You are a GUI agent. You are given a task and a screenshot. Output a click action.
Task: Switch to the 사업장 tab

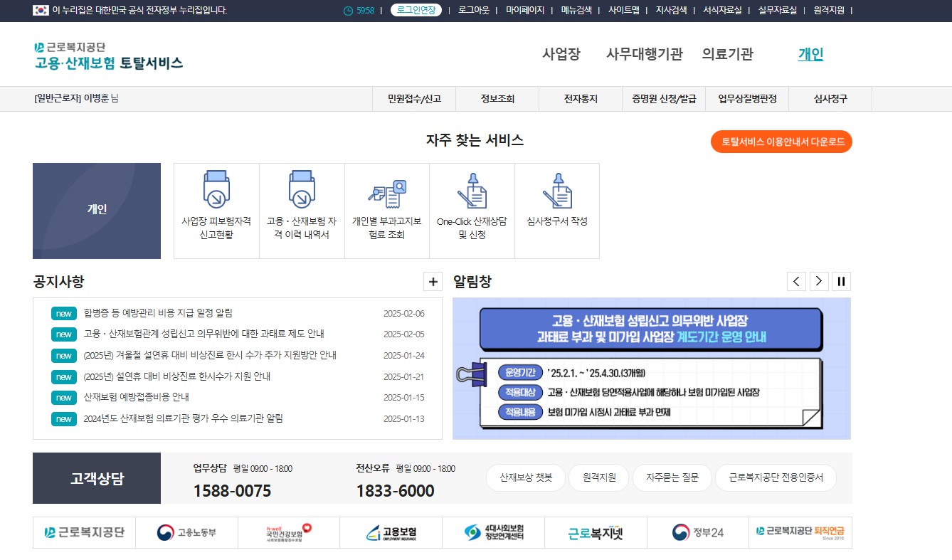click(x=562, y=54)
